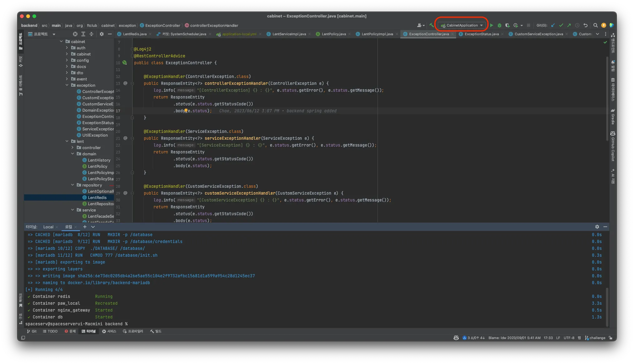Click the Git update project arrow
Image resolution: width=634 pixels, height=364 pixels.
coord(553,25)
